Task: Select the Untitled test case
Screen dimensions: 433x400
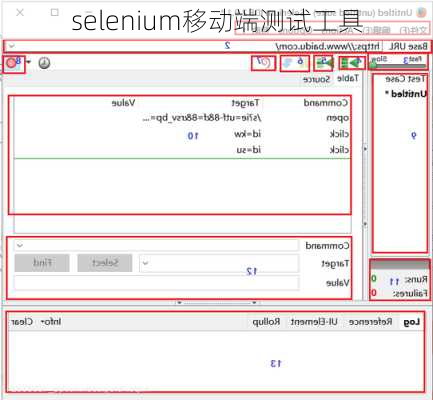Action: point(405,94)
